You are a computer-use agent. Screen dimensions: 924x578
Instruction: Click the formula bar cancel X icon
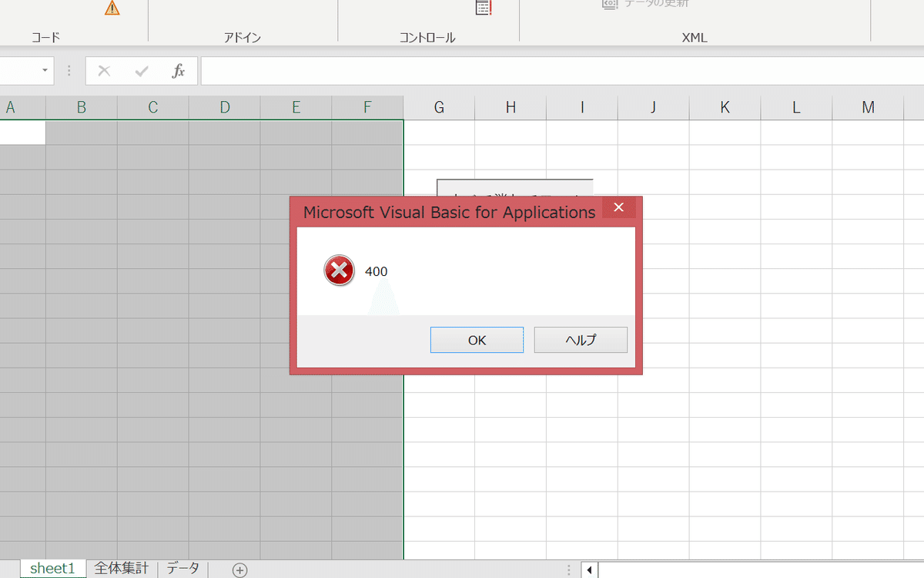pos(104,71)
